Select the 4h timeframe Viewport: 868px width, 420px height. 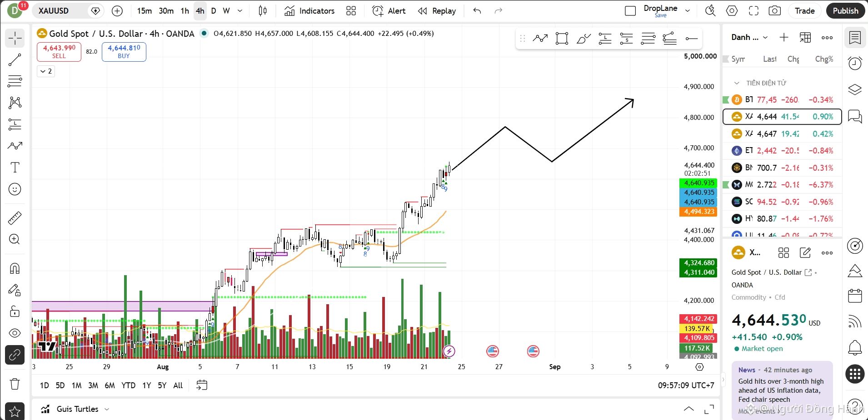(x=200, y=11)
